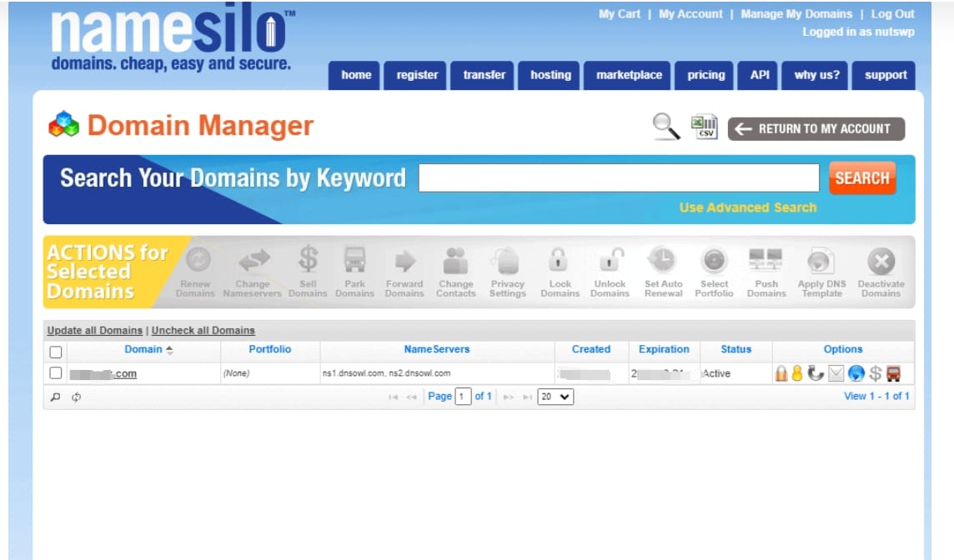Open the rows-per-page dropdown showing 20

pos(555,397)
